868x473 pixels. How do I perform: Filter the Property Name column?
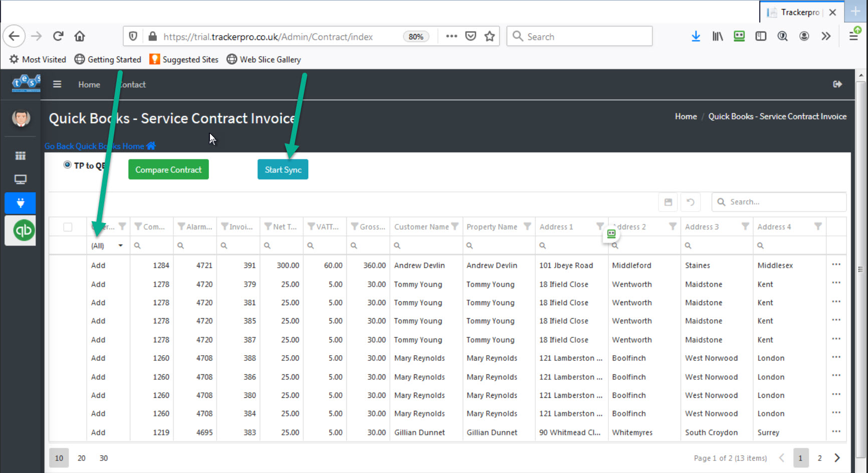pos(527,226)
